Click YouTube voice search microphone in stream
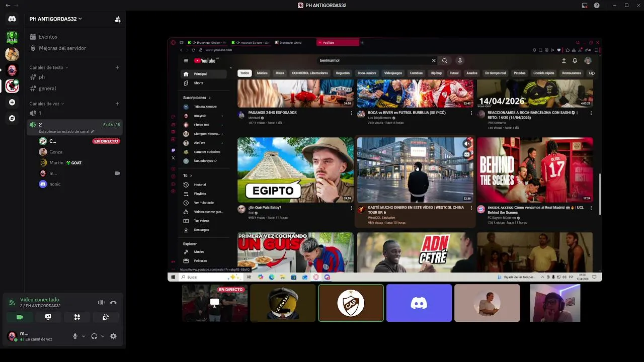Image resolution: width=644 pixels, height=362 pixels. 459,61
